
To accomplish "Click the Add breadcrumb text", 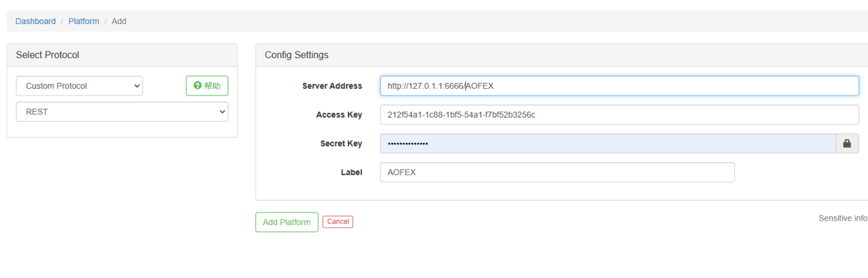I will [119, 21].
